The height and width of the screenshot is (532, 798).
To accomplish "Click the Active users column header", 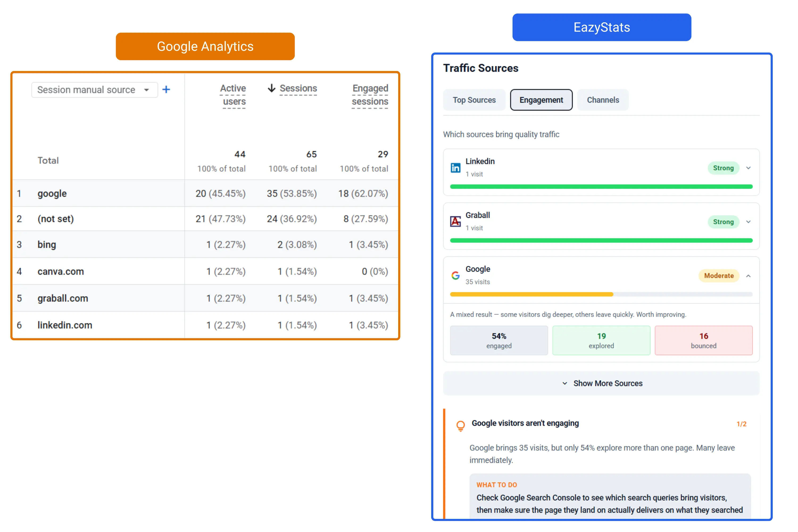I will (233, 95).
